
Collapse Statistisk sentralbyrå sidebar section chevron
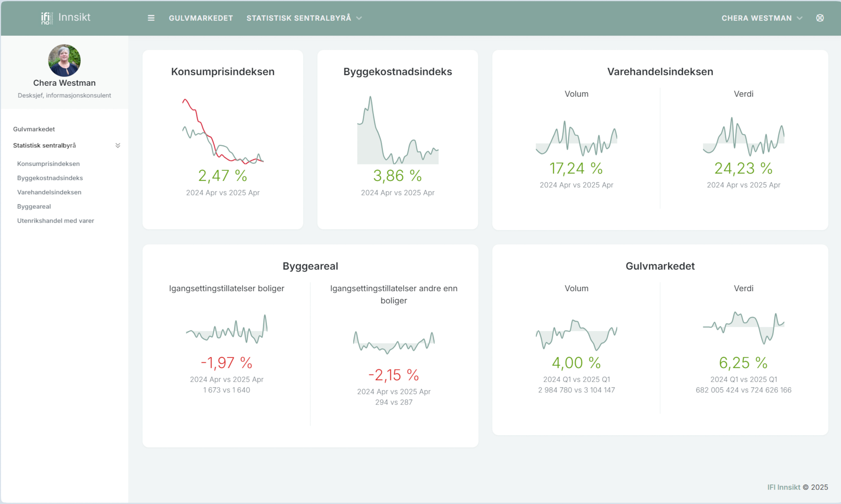[118, 145]
